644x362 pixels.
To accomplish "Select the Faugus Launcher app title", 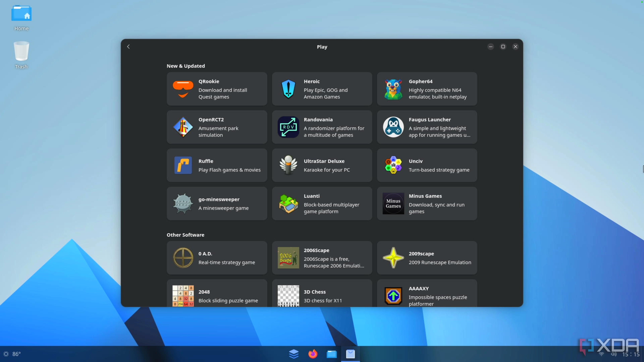I will point(430,119).
